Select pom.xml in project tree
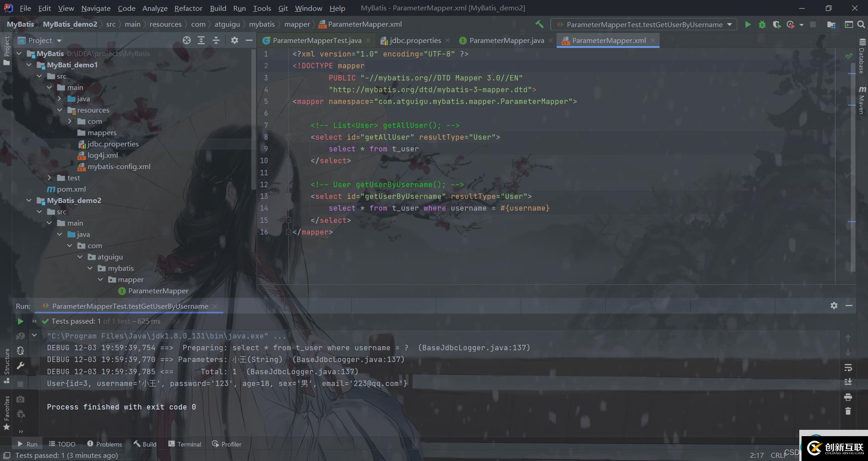This screenshot has width=868, height=461. click(66, 189)
